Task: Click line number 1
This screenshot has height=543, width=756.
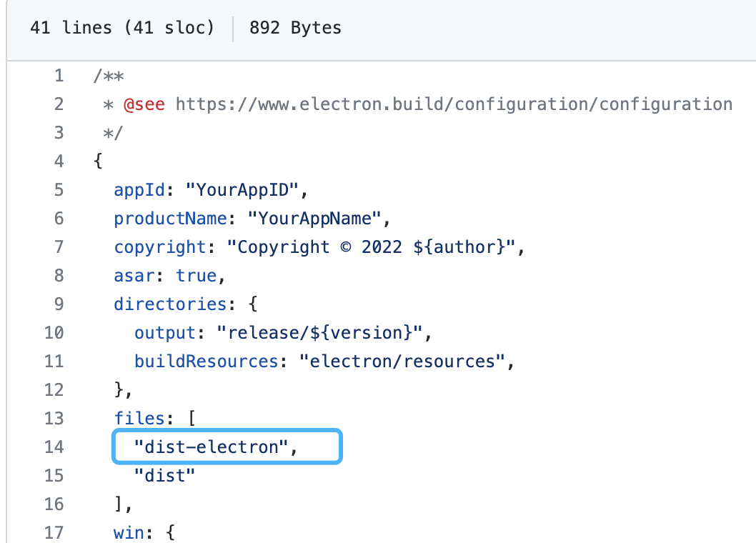Action: [59, 75]
